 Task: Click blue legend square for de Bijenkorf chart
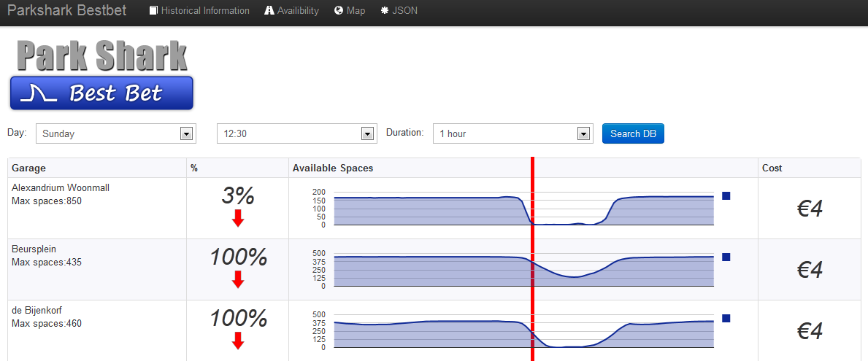click(x=726, y=319)
